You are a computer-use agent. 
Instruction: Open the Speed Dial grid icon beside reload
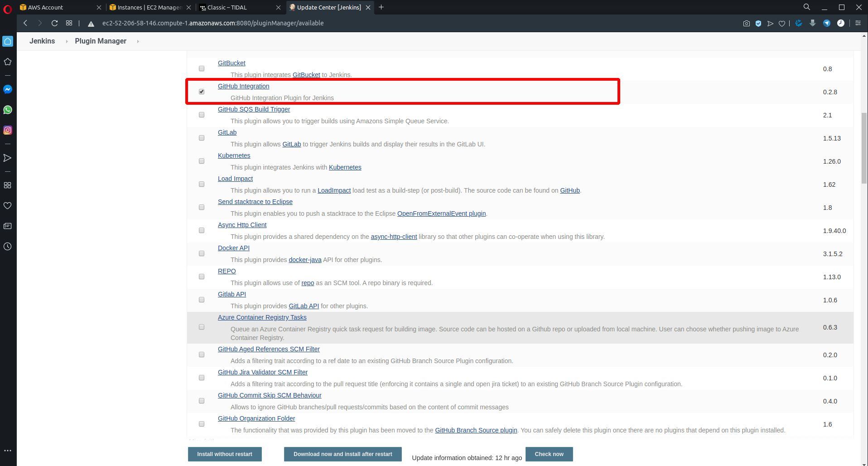pyautogui.click(x=69, y=23)
